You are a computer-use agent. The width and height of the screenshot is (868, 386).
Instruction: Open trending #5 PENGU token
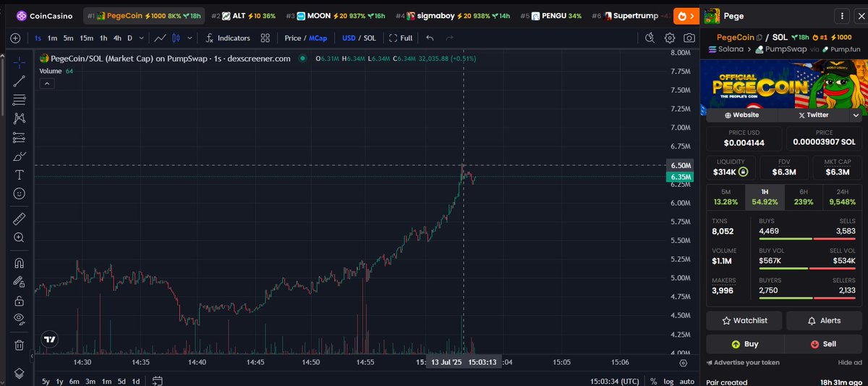(551, 15)
